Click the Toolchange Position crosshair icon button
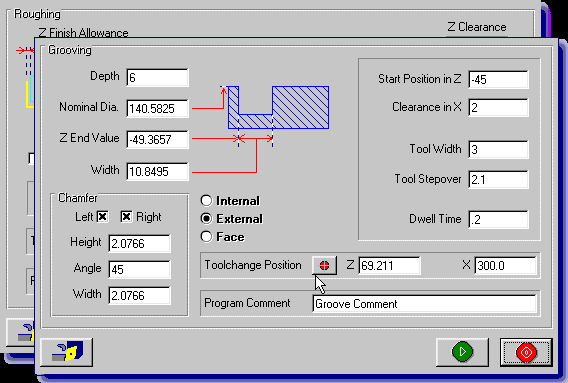 click(324, 266)
